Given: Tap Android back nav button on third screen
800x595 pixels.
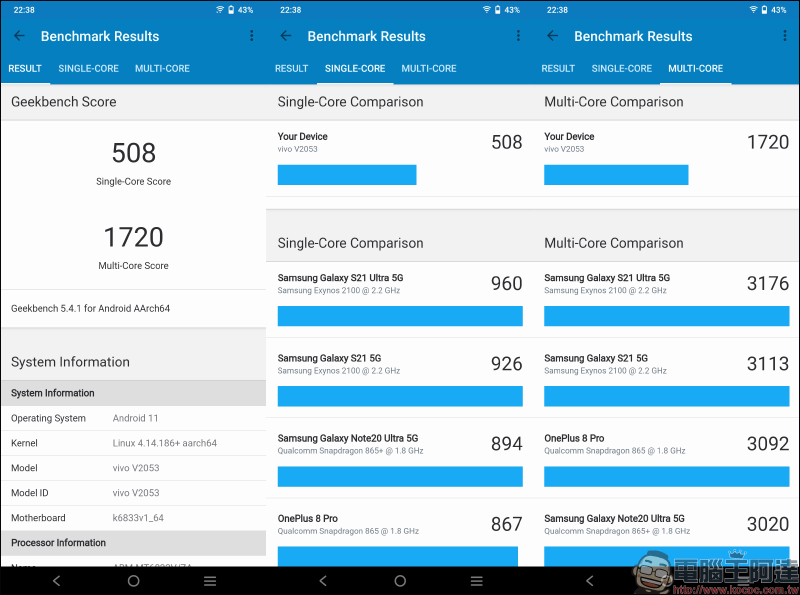Looking at the screenshot, I should point(590,581).
